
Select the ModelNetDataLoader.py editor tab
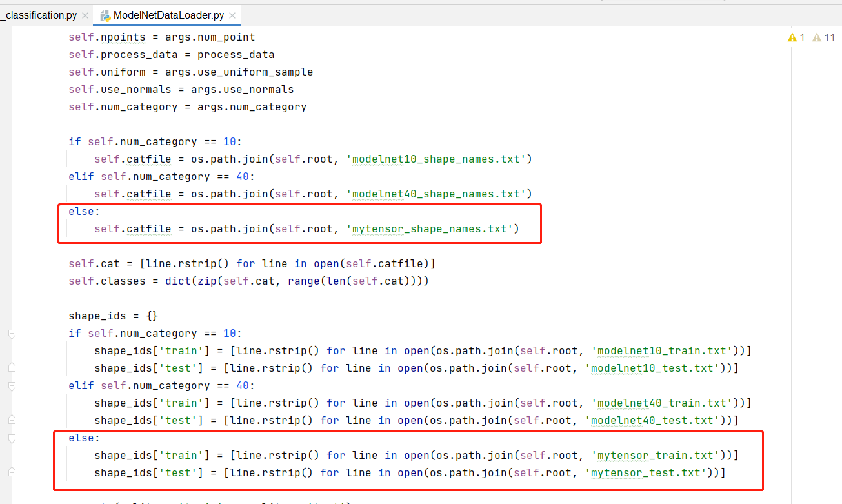pyautogui.click(x=168, y=15)
